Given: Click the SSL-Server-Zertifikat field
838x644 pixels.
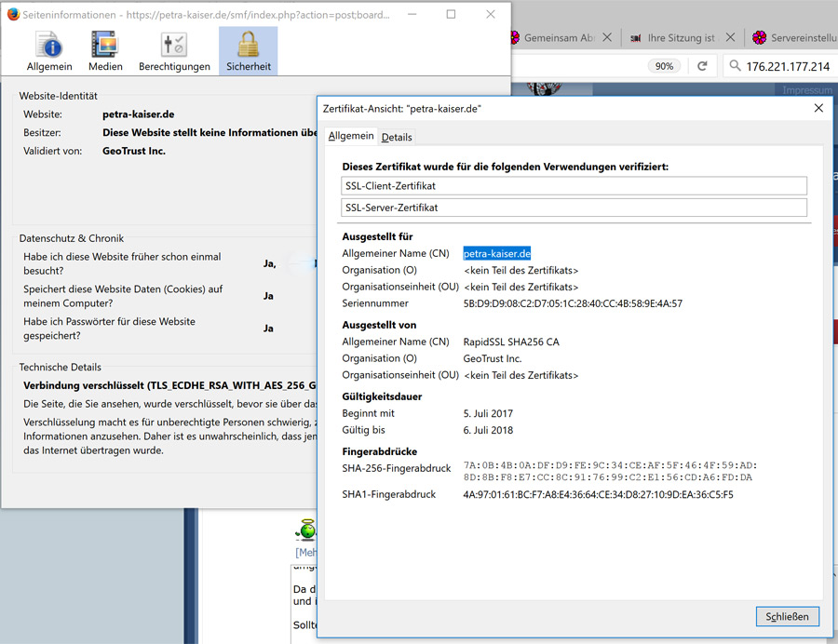Looking at the screenshot, I should [x=574, y=208].
